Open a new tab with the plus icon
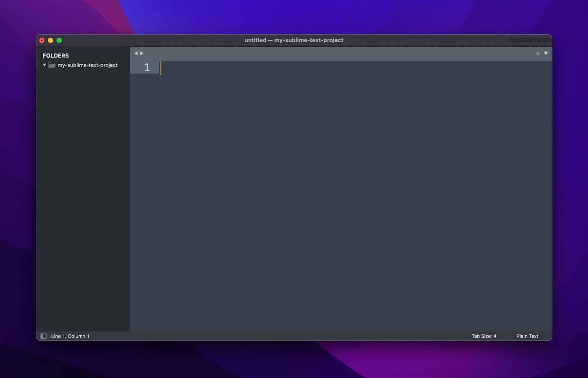 pyautogui.click(x=538, y=53)
